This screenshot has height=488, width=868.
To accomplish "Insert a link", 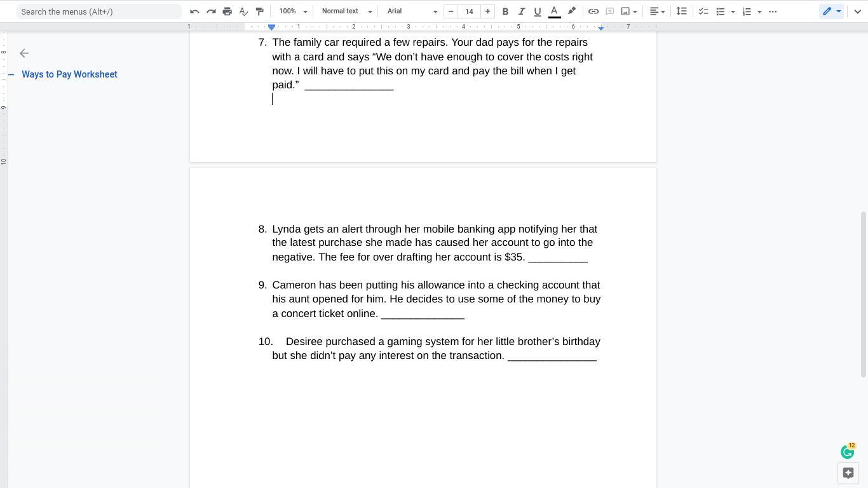I will click(x=593, y=11).
